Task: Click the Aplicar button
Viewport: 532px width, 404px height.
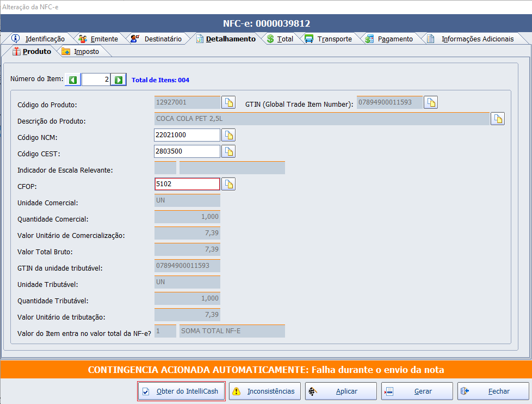Action: pos(341,391)
